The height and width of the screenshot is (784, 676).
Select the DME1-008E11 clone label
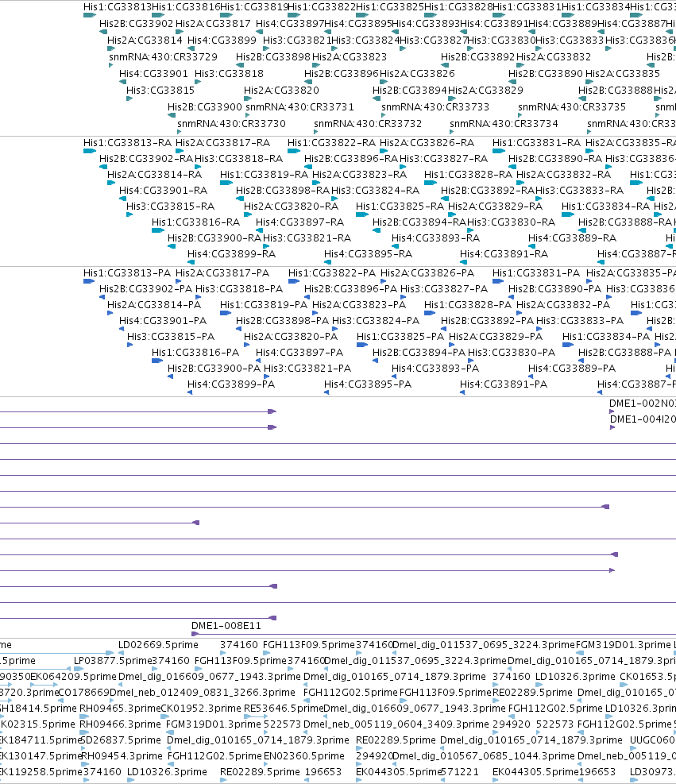(x=226, y=626)
